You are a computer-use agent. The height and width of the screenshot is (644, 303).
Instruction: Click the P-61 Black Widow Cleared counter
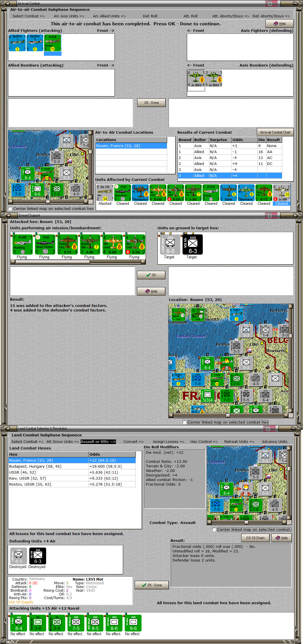click(122, 193)
